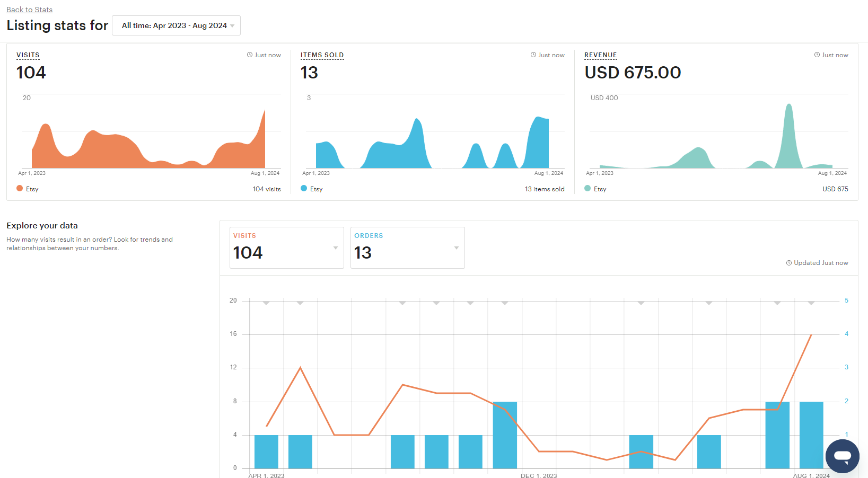The image size is (868, 478).
Task: Click the tallest teal revenue peak in chart
Action: (x=789, y=106)
